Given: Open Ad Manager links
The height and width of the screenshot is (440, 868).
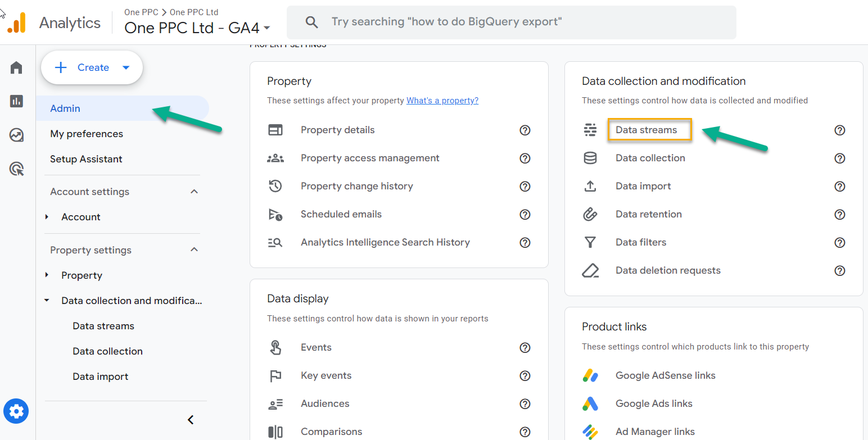Looking at the screenshot, I should point(655,432).
